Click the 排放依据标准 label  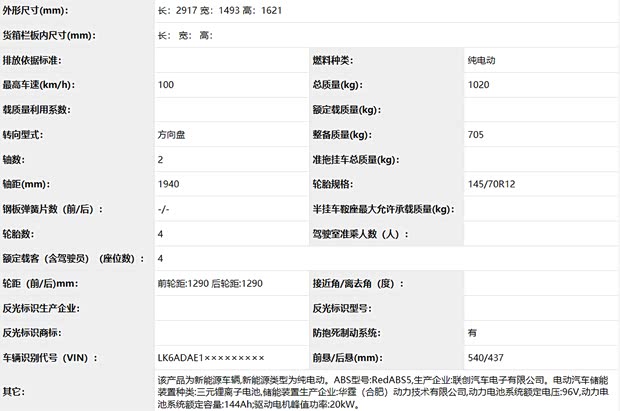(x=32, y=61)
